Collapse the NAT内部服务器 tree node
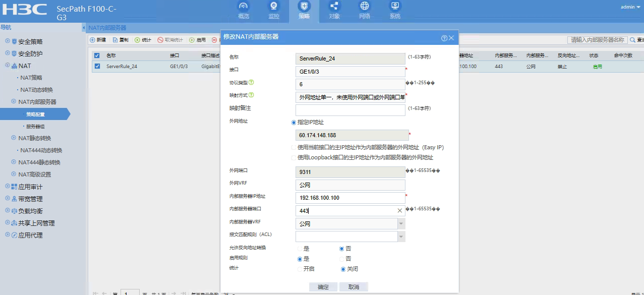 pyautogui.click(x=14, y=101)
